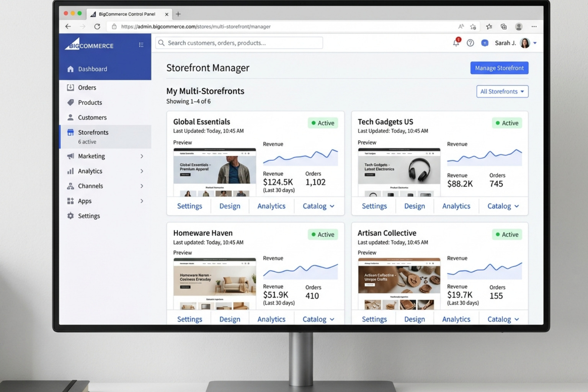Open the All Storefronts filter dropdown
This screenshot has width=588, height=392.
(x=502, y=91)
